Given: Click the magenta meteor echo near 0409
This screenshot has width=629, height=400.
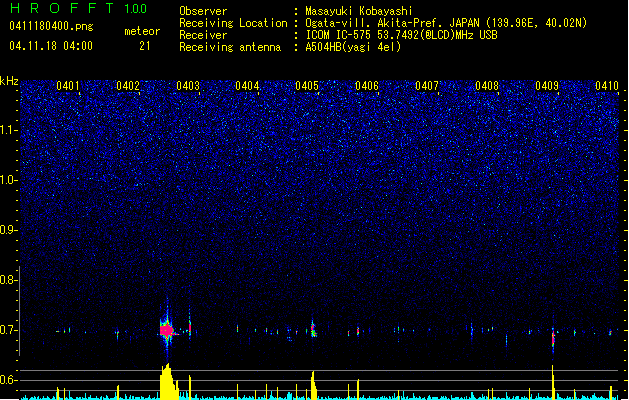Looking at the screenshot, I should point(553,337).
